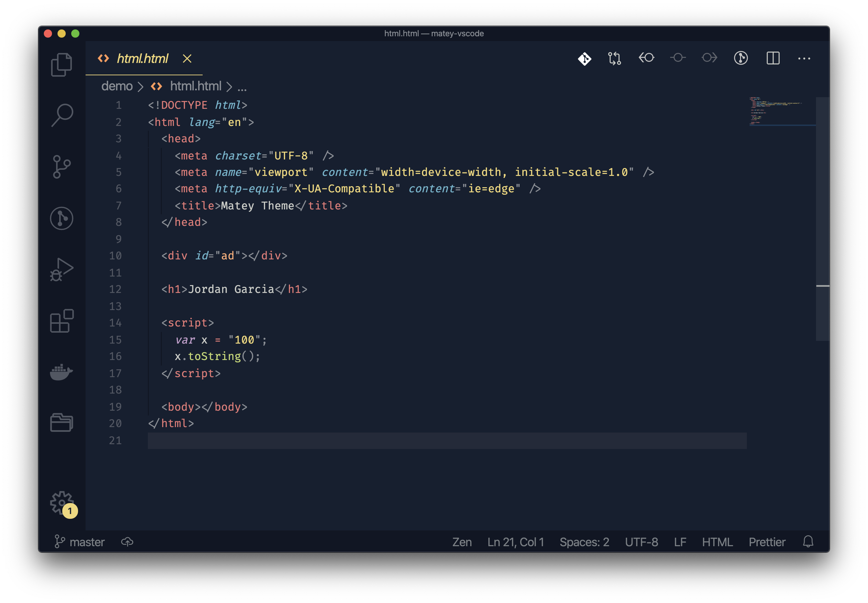Image resolution: width=868 pixels, height=603 pixels.
Task: Open Source Control view in activity bar
Action: tap(61, 167)
